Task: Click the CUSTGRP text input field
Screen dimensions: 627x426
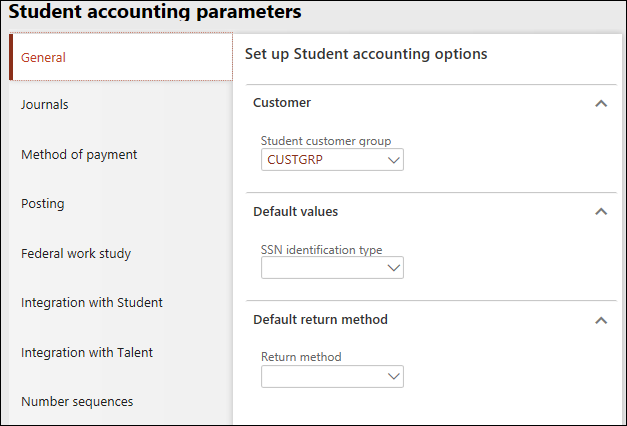Action: click(x=322, y=159)
